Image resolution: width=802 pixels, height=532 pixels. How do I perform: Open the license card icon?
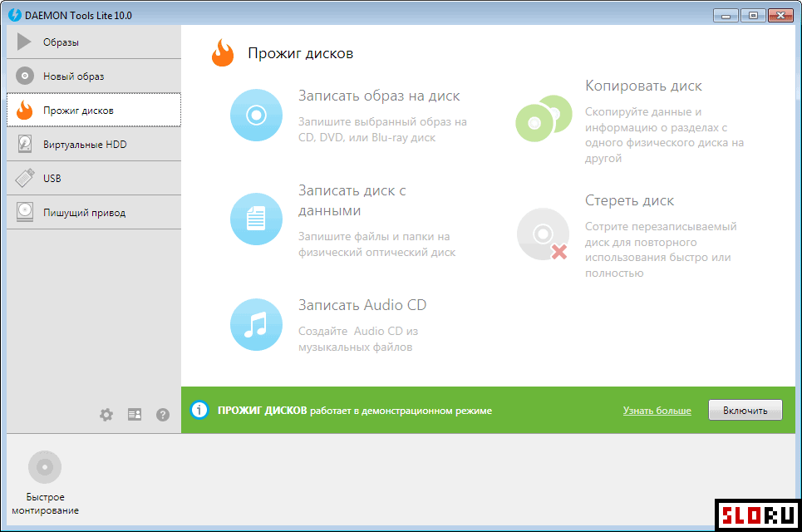[x=135, y=414]
